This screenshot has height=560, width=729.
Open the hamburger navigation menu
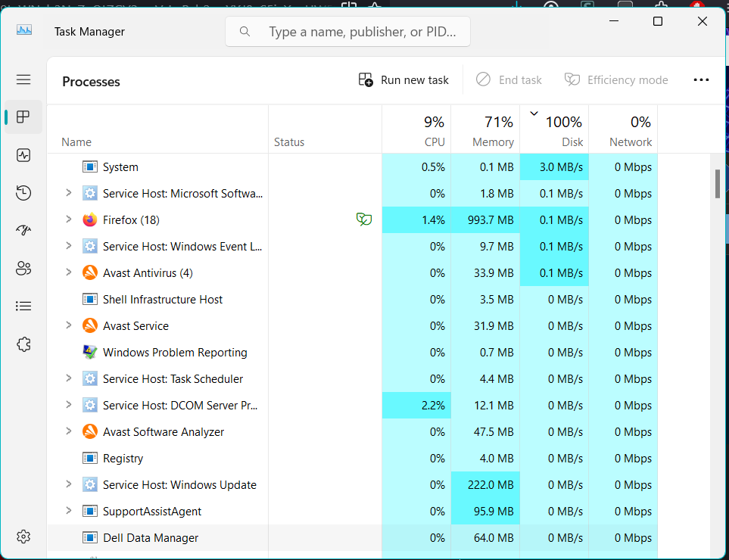[x=23, y=79]
